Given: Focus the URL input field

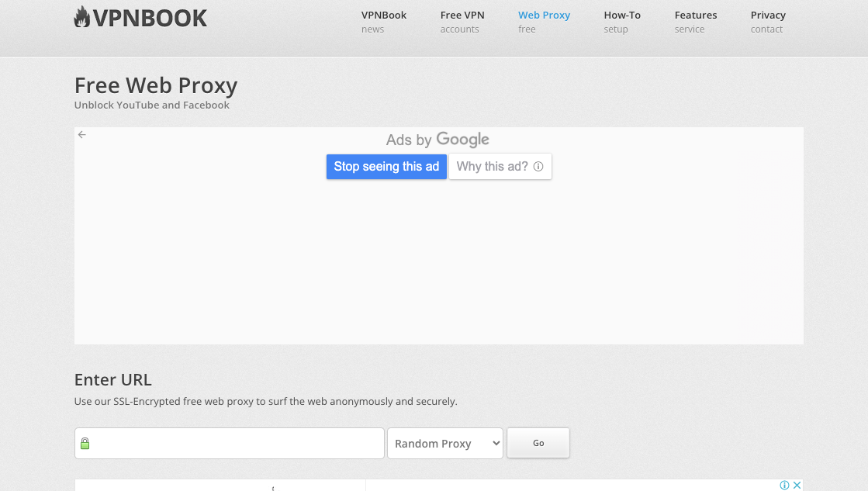Looking at the screenshot, I should click(229, 444).
